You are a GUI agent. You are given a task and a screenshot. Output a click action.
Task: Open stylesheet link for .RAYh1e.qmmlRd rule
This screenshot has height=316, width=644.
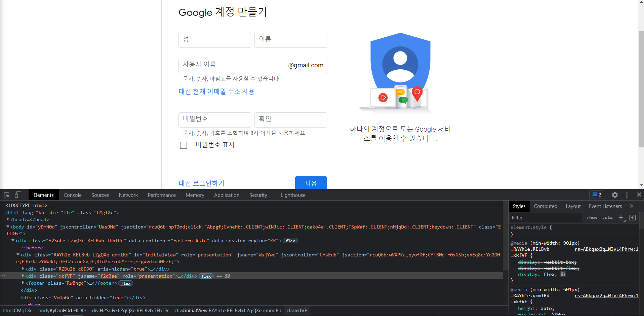(606, 296)
